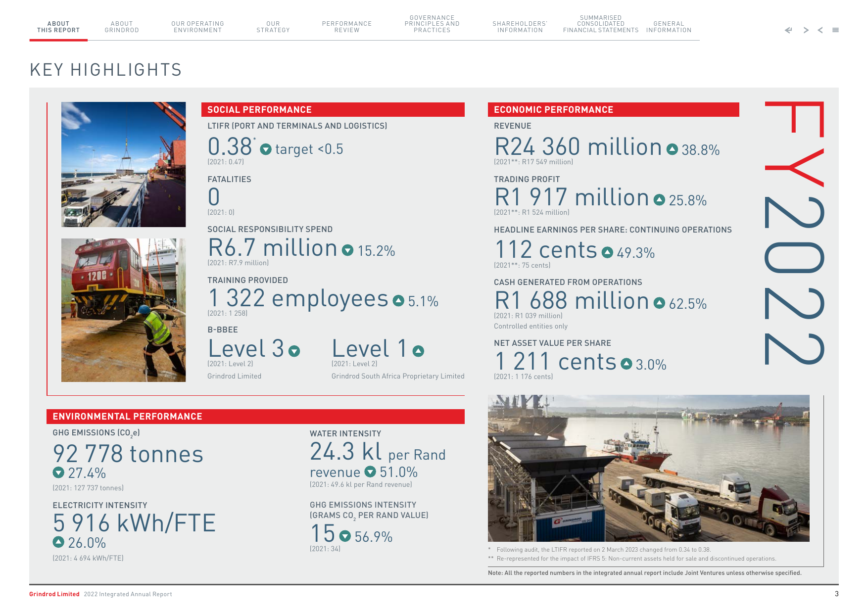Open the Performance Review tab

347,27
